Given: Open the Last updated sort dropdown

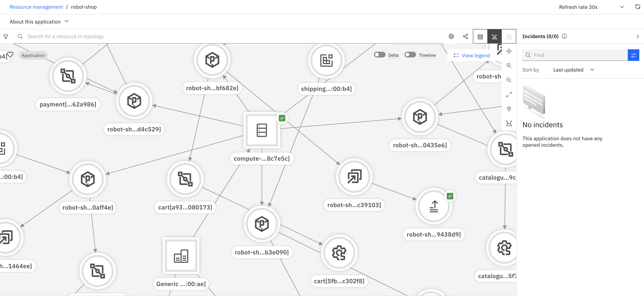Looking at the screenshot, I should (x=573, y=70).
